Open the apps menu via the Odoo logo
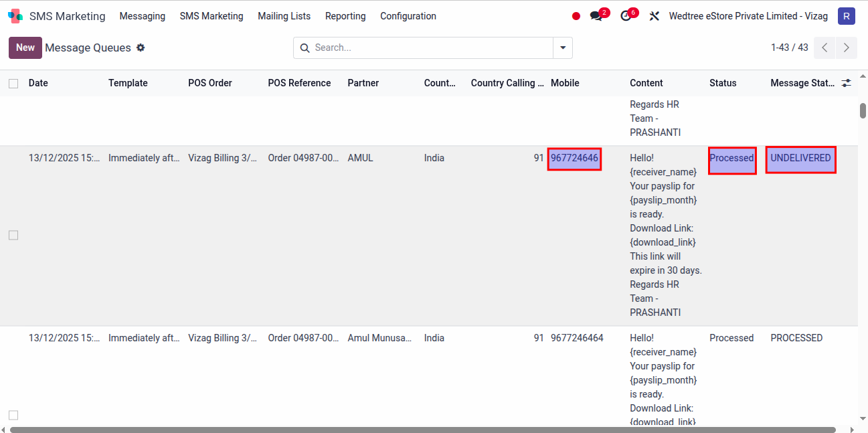The image size is (868, 433). click(15, 15)
